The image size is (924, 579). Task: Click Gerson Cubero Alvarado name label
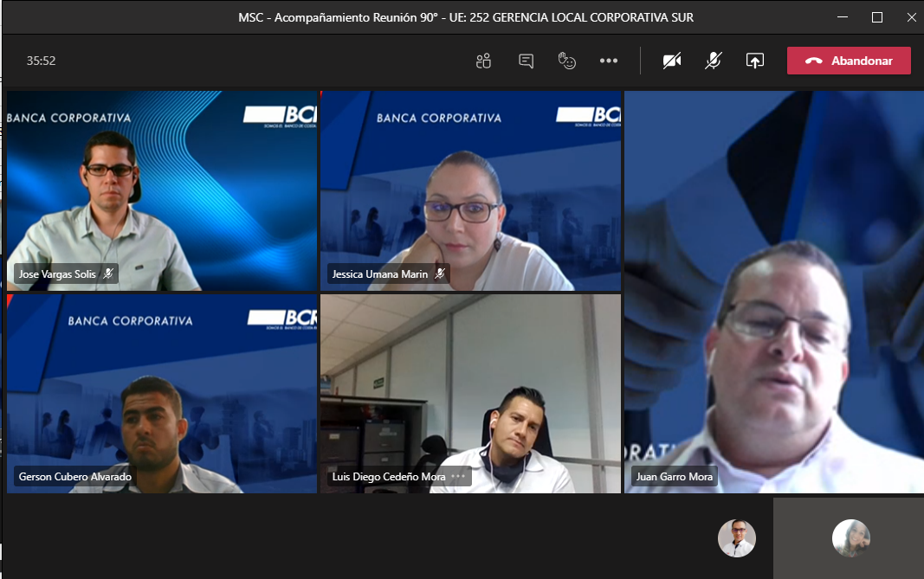pyautogui.click(x=74, y=477)
